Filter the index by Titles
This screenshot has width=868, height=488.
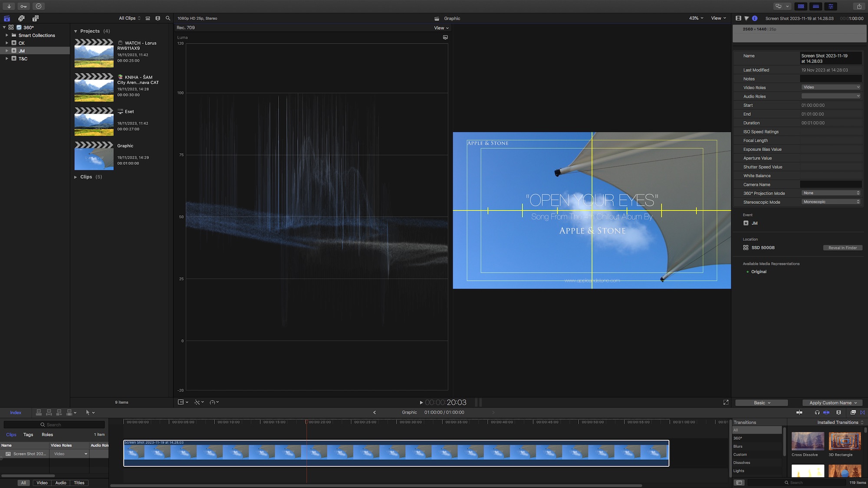click(x=79, y=483)
